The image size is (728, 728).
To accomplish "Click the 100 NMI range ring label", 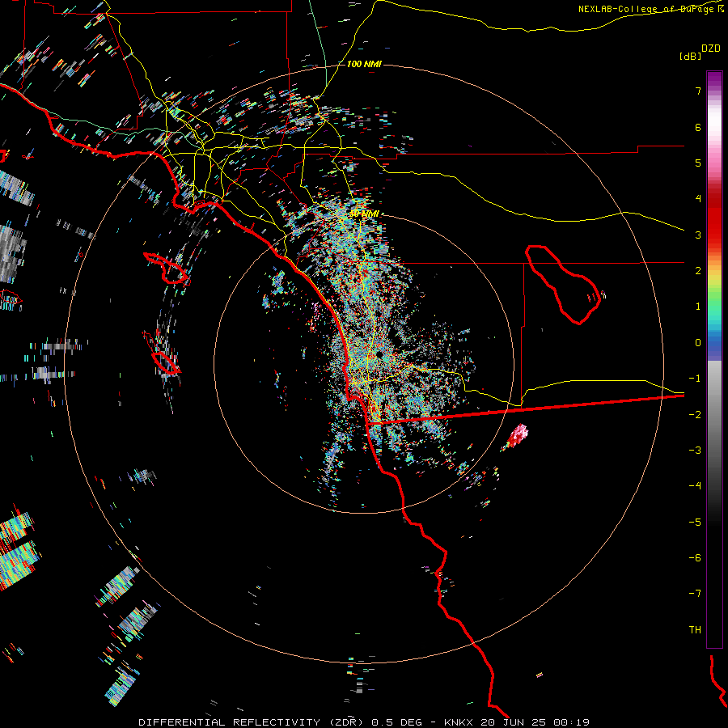I will pos(364,64).
